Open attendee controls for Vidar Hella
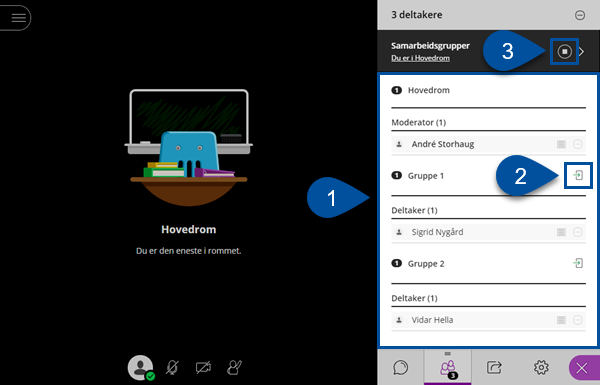The height and width of the screenshot is (385, 600). (x=578, y=320)
